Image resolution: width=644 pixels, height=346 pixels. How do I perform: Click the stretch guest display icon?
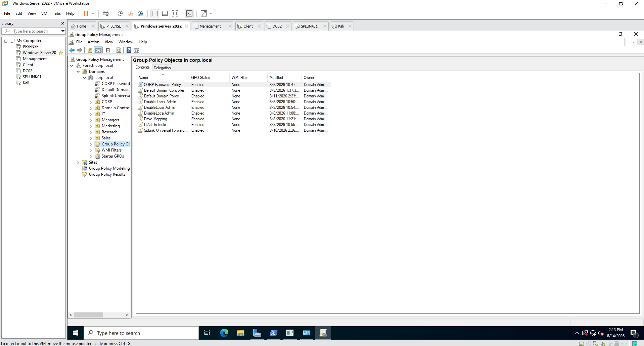coord(204,13)
